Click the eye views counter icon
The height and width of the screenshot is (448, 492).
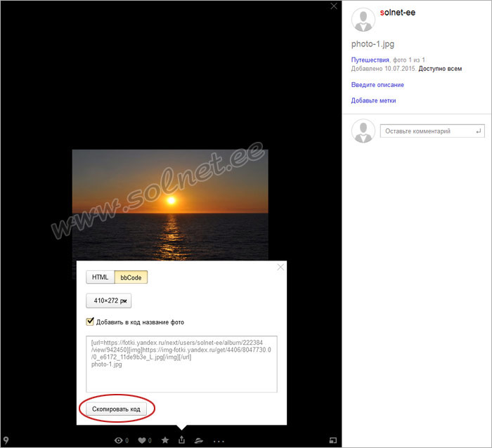118,440
